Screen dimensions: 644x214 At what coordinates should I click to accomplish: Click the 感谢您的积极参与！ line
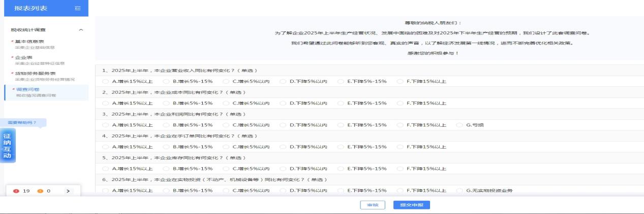[x=433, y=53]
